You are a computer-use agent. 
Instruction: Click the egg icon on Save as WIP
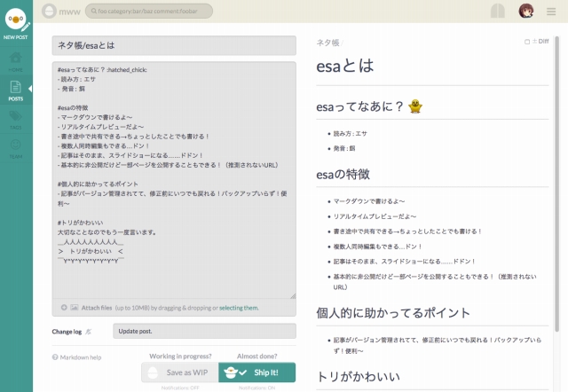tap(153, 372)
